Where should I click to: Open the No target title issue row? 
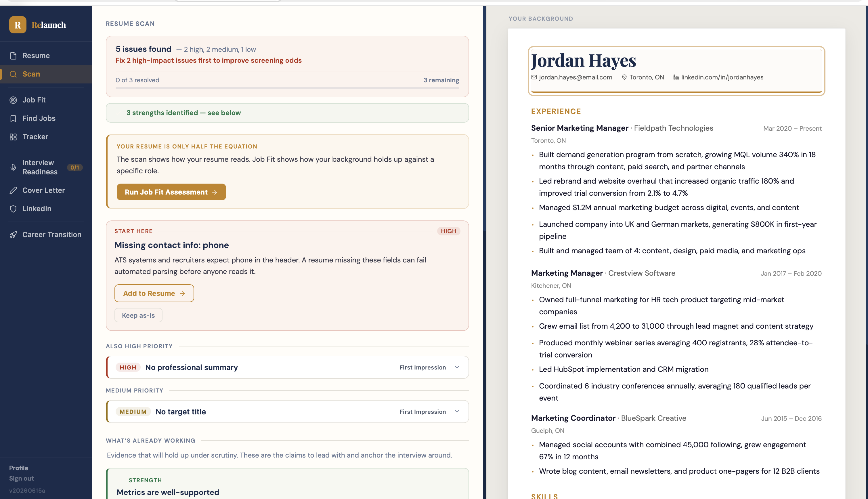point(287,411)
